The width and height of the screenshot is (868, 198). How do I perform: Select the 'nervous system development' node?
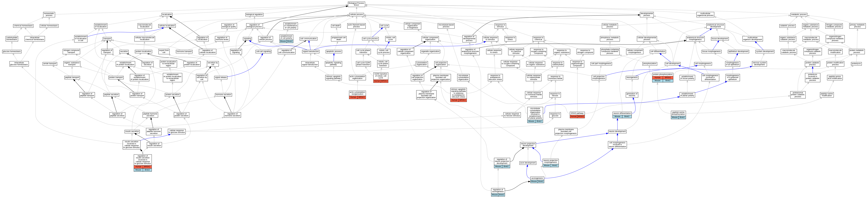click(760, 64)
